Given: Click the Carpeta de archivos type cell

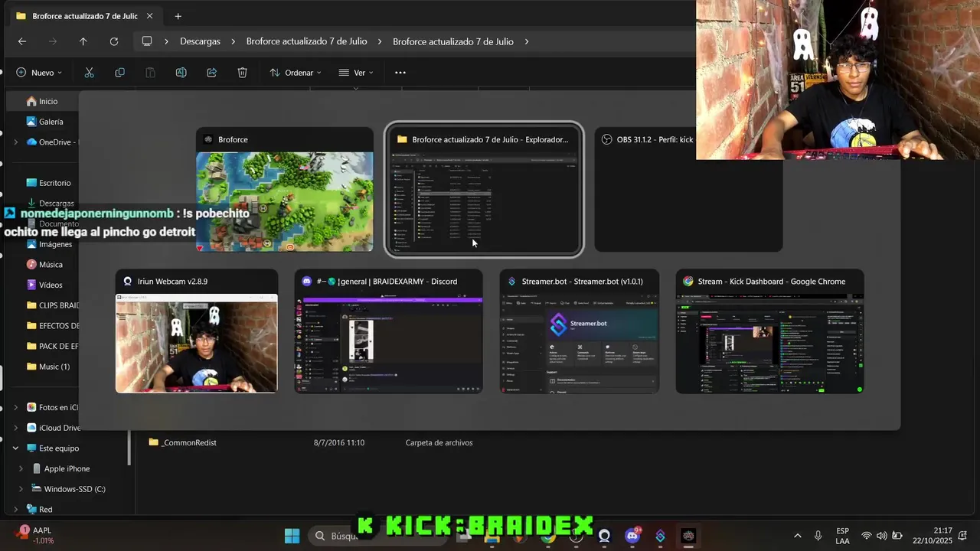Looking at the screenshot, I should 439,442.
